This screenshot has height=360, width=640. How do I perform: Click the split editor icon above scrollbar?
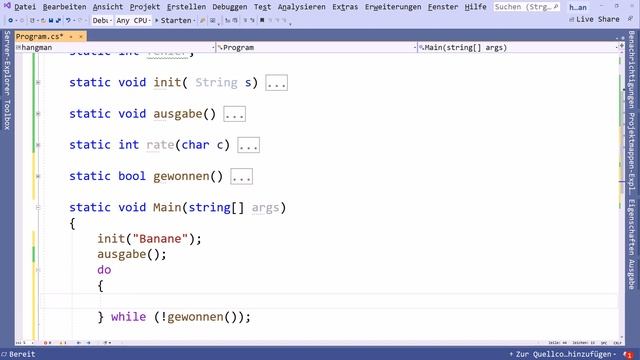pos(622,46)
